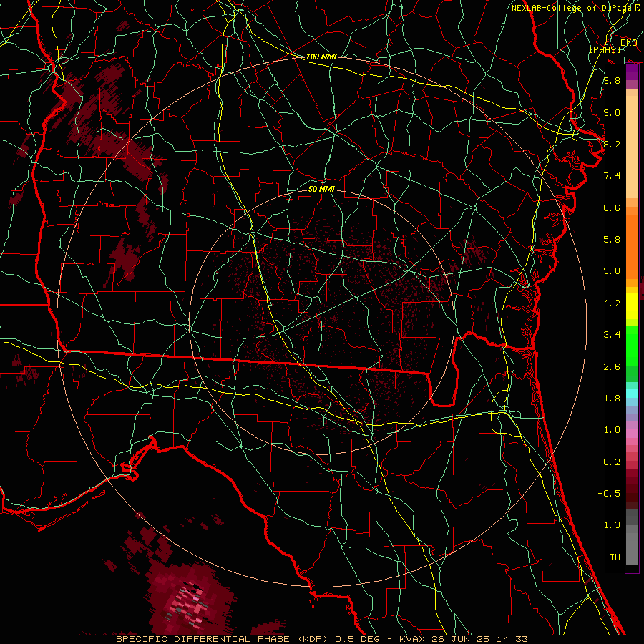Select the -0.5 legend value
The image size is (644, 644).
609,494
